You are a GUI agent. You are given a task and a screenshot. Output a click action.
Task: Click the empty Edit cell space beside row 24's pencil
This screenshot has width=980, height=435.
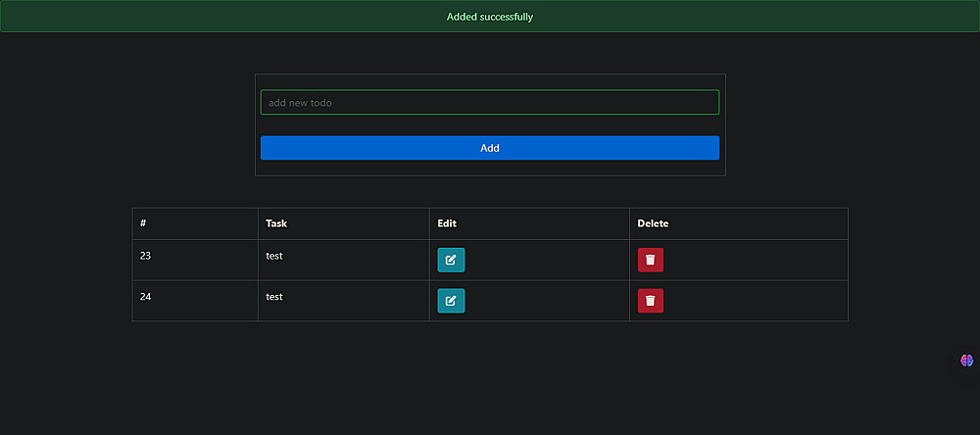[549, 301]
